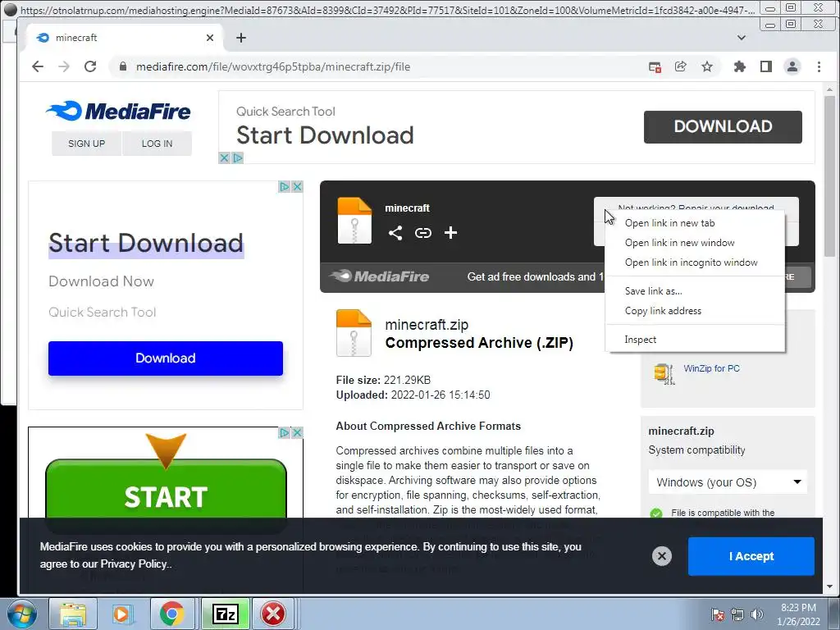This screenshot has width=840, height=630.
Task: Open AdChoices icon on the Start Download side ad
Action: coord(285,186)
